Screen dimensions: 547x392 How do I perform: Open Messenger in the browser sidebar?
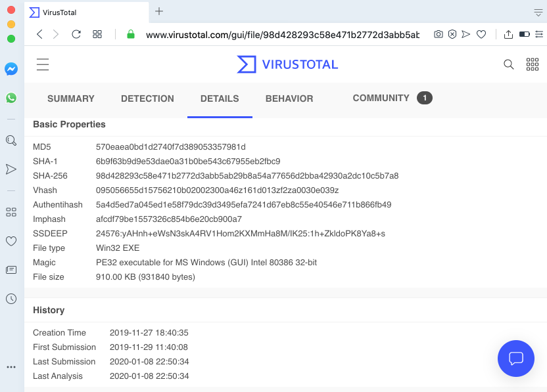(x=11, y=69)
